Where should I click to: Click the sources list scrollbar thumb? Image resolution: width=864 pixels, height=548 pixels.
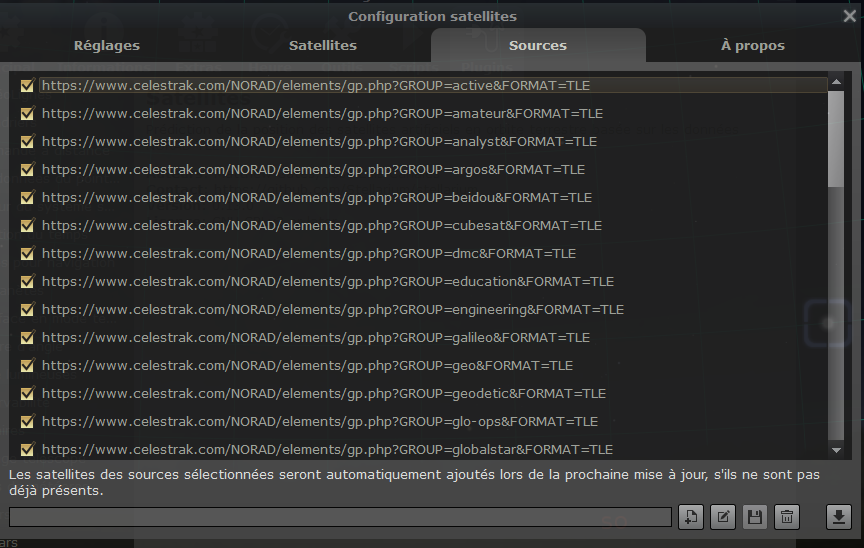[836, 139]
